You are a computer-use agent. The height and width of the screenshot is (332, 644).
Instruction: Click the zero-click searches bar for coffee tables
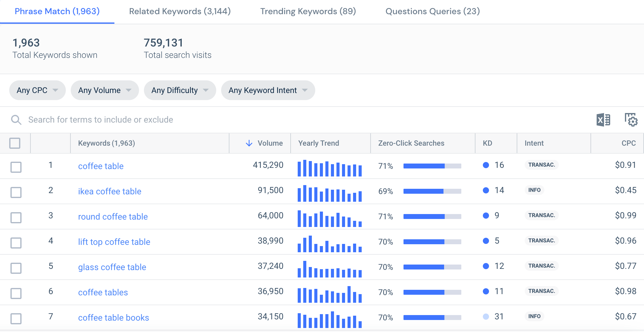pos(432,292)
